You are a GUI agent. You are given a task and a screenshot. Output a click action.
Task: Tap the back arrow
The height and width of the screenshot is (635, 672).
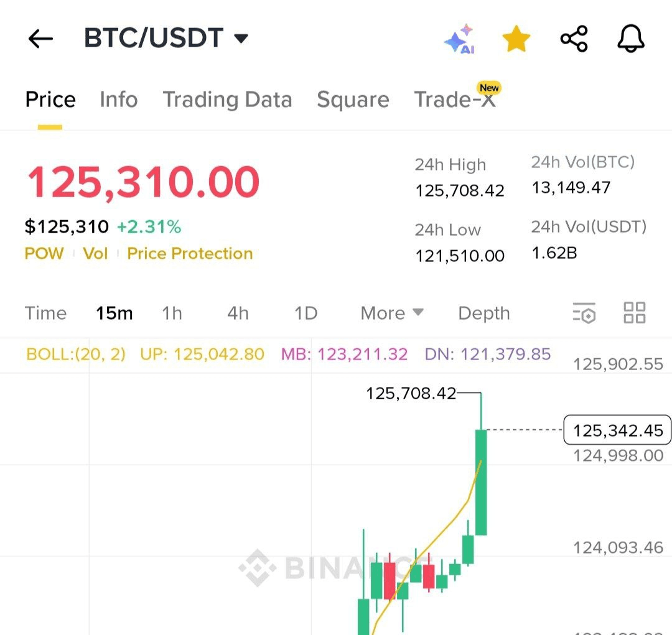pos(41,39)
